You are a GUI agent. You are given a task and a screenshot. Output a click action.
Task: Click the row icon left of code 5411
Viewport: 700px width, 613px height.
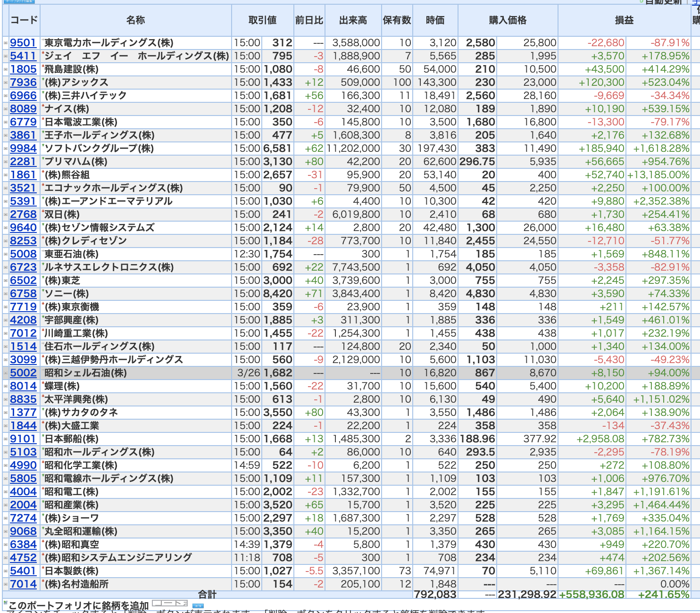pyautogui.click(x=6, y=56)
